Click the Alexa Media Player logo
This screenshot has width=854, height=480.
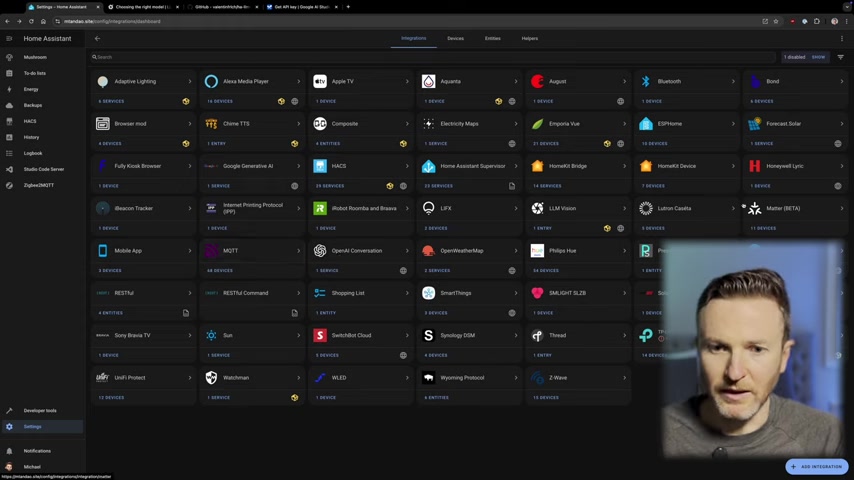pos(211,81)
